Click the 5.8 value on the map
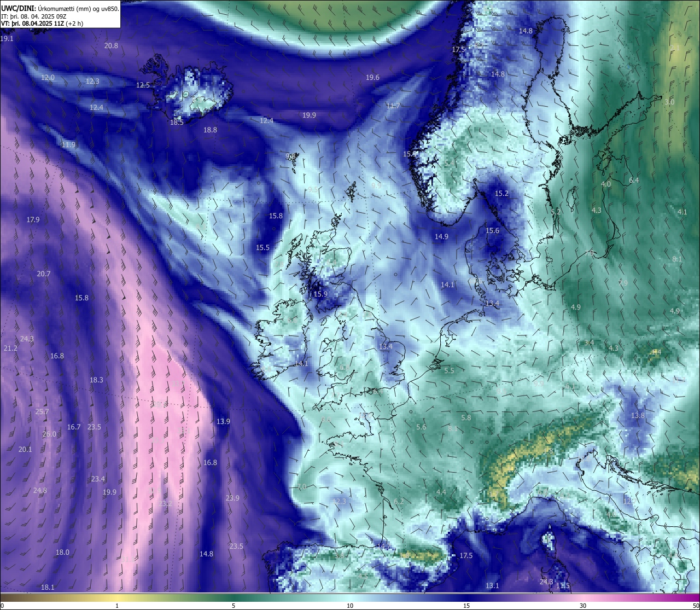The image size is (700, 610). point(466,418)
